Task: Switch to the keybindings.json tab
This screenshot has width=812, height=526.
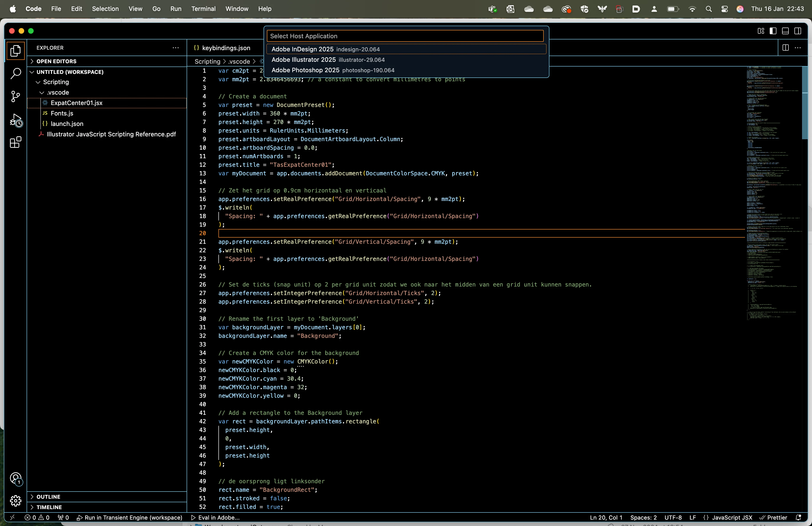Action: (226, 48)
